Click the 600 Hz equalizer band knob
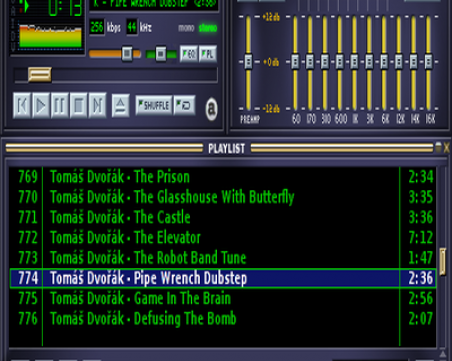 click(340, 62)
